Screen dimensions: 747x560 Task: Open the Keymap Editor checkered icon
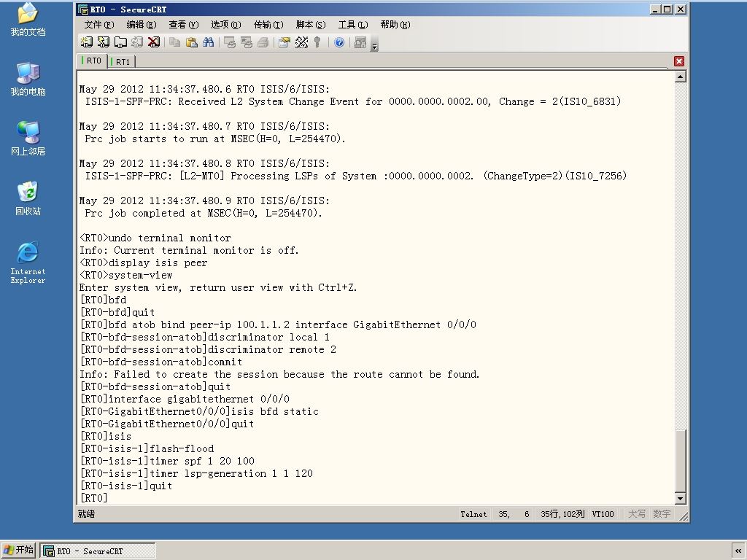[x=301, y=42]
